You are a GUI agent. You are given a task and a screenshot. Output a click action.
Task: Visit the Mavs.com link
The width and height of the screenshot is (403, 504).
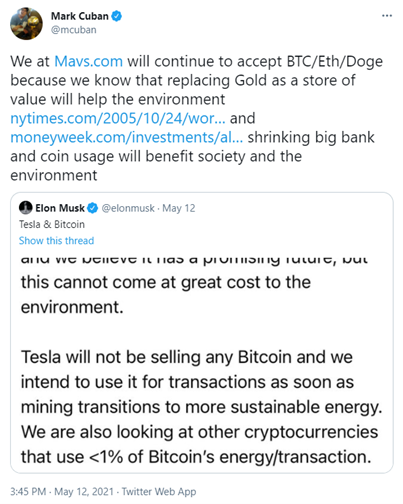pyautogui.click(x=89, y=61)
